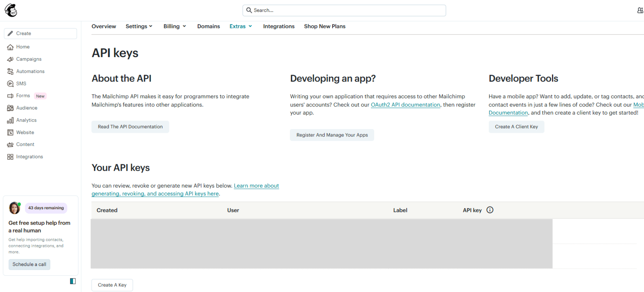
Task: Open Integrations in the left sidebar
Action: click(x=29, y=157)
